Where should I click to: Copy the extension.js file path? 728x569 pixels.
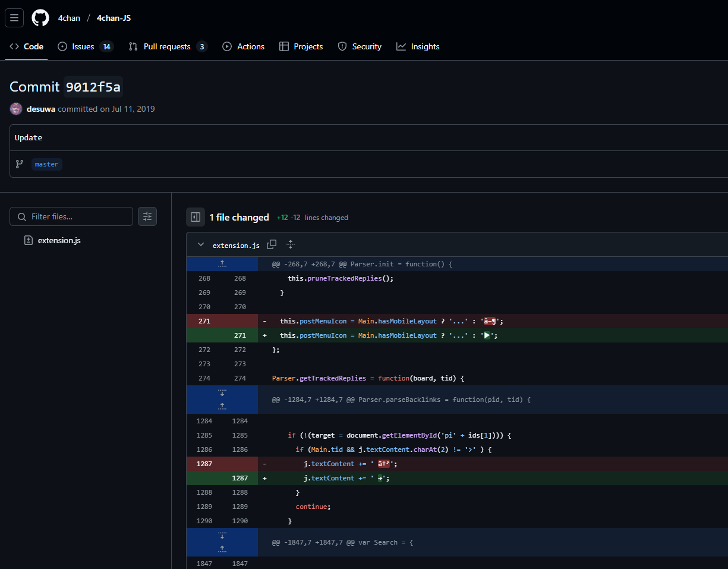272,244
